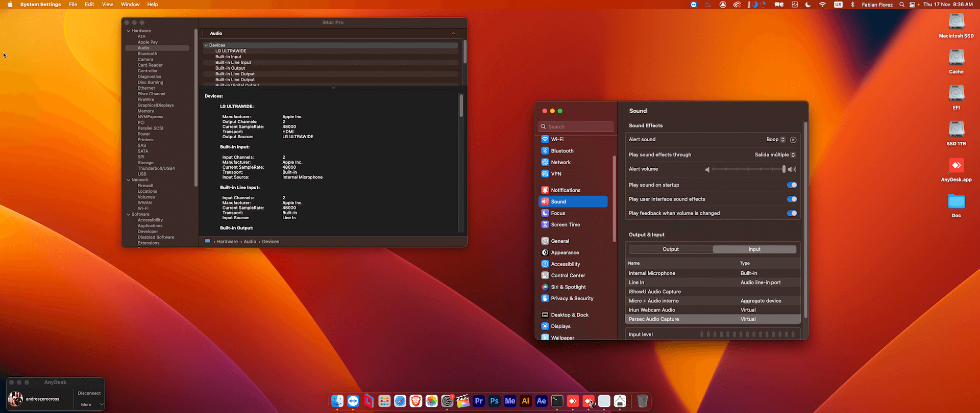Screen dimensions: 980x413
Task: Open Macintosh SSD drive on desktop
Action: point(956,22)
